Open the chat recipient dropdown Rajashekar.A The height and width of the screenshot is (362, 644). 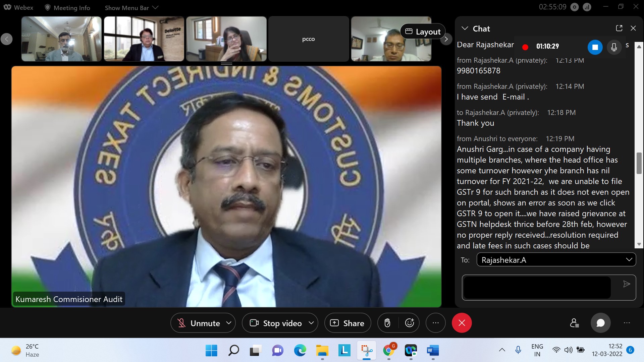tap(556, 260)
